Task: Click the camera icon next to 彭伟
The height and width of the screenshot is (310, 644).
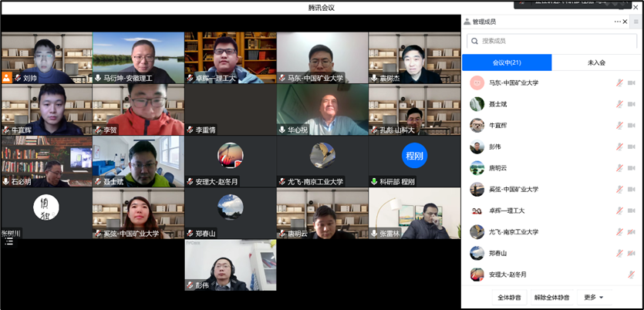Action: click(631, 147)
